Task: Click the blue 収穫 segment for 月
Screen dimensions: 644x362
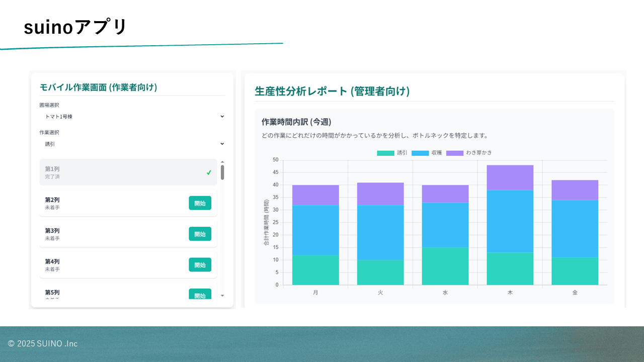Action: tap(315, 230)
